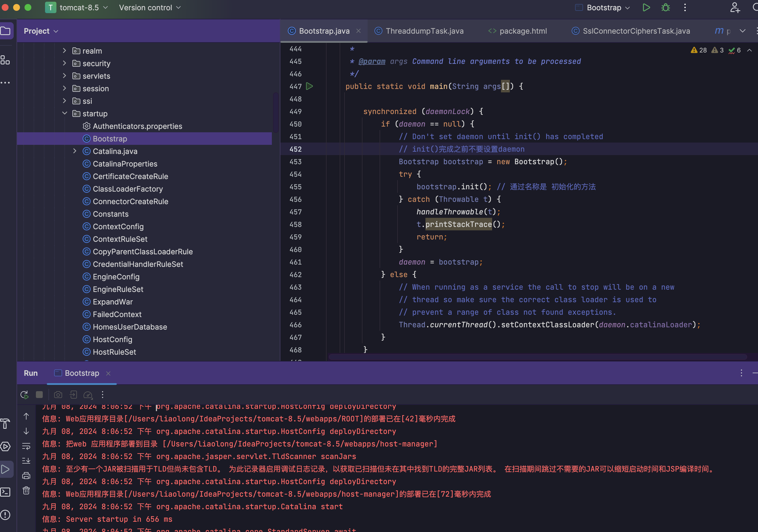The height and width of the screenshot is (532, 758).
Task: Toggle the Project tool window folder icon
Action: pos(6,31)
